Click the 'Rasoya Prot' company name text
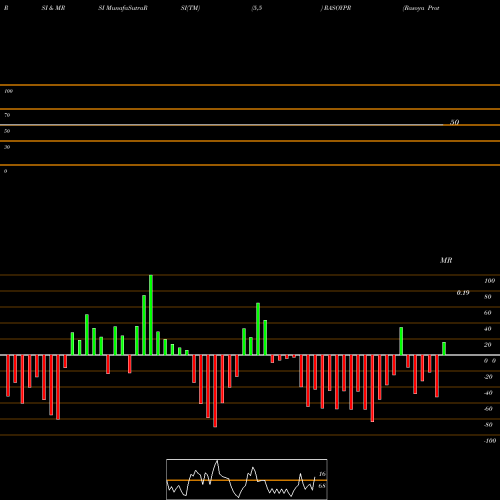This screenshot has height=500, width=500. [421, 8]
